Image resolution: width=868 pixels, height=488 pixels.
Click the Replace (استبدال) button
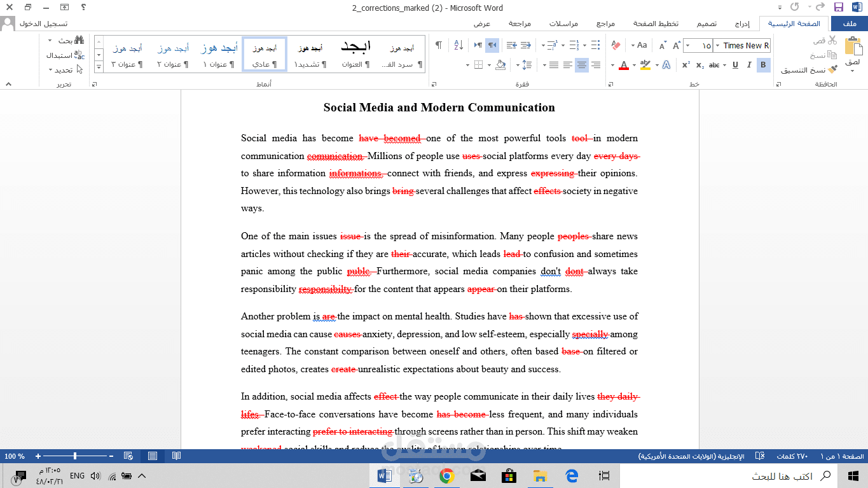coord(65,55)
